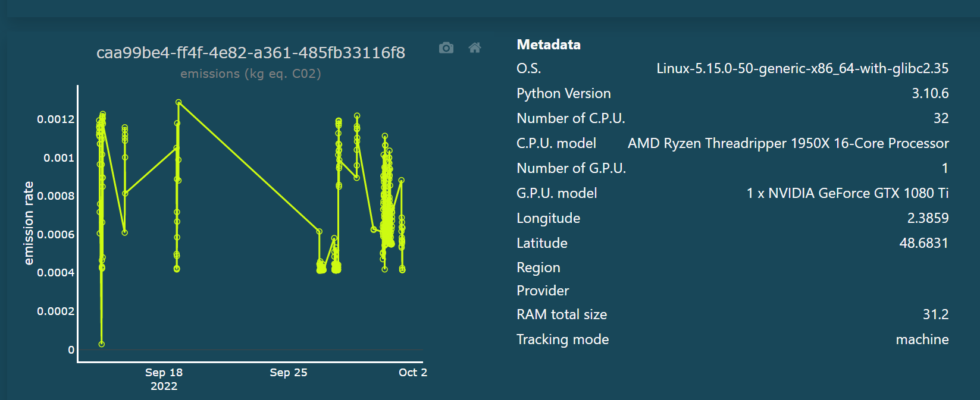
Task: Click the Sep 18 2022 date label
Action: coord(164,379)
